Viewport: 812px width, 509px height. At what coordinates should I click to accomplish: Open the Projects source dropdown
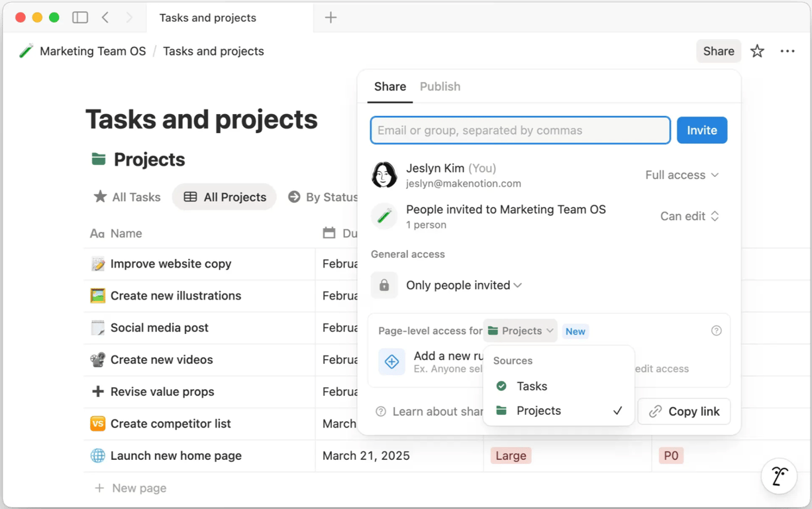click(x=521, y=331)
